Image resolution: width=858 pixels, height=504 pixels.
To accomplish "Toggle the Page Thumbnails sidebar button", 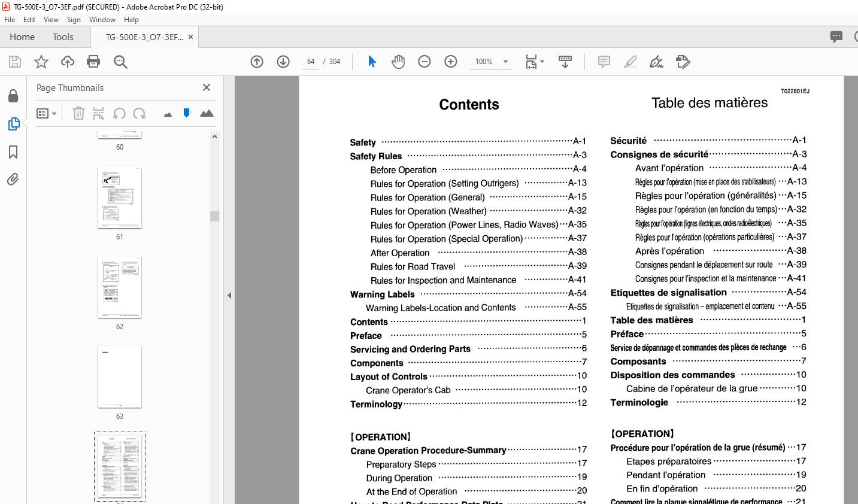I will click(x=13, y=124).
